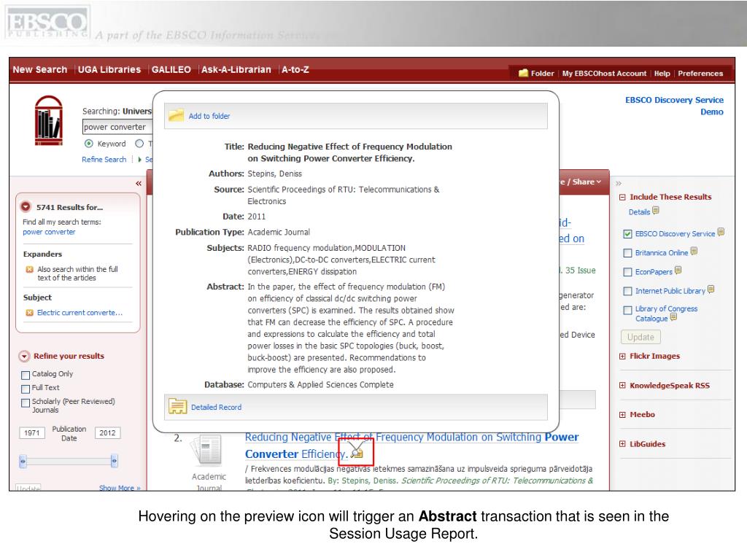Collapse the right panel with double chevron
This screenshot has height=560, width=747.
point(619,183)
